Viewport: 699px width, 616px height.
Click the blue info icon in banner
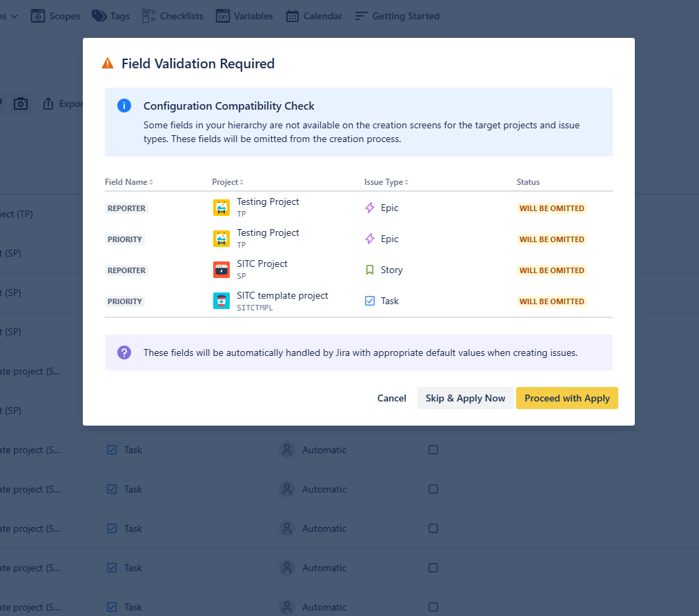tap(124, 106)
